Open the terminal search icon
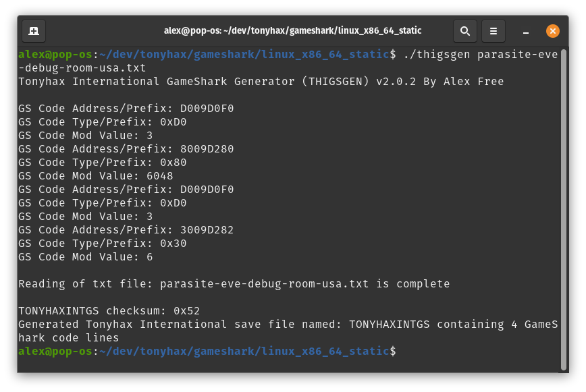This screenshot has width=586, height=392. 465,31
